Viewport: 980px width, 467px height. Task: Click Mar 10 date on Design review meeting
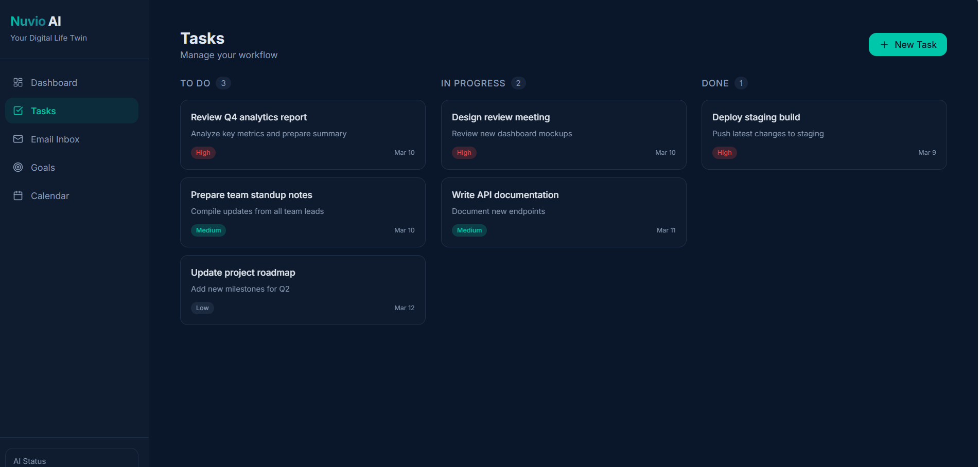[666, 153]
